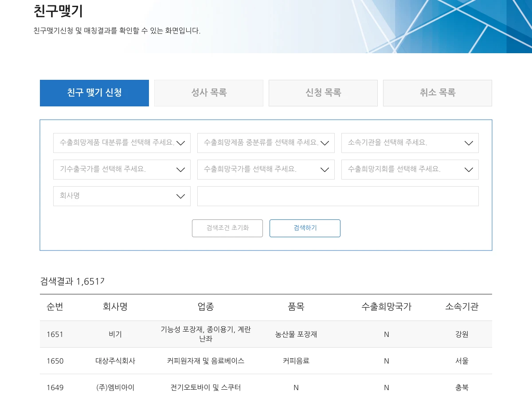Switch to the 성사 목록 tab
The height and width of the screenshot is (399, 532).
pyautogui.click(x=209, y=93)
